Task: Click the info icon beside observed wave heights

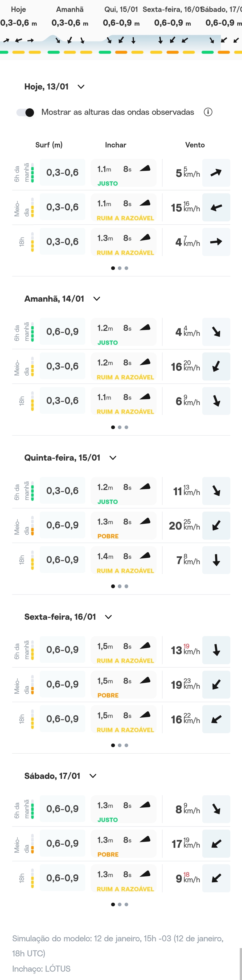Action: tap(208, 112)
